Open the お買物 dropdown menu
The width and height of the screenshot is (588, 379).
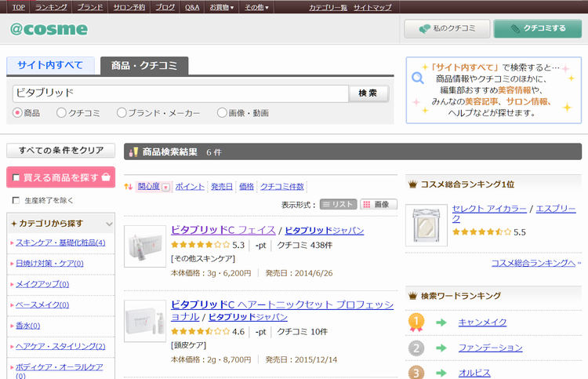(221, 7)
